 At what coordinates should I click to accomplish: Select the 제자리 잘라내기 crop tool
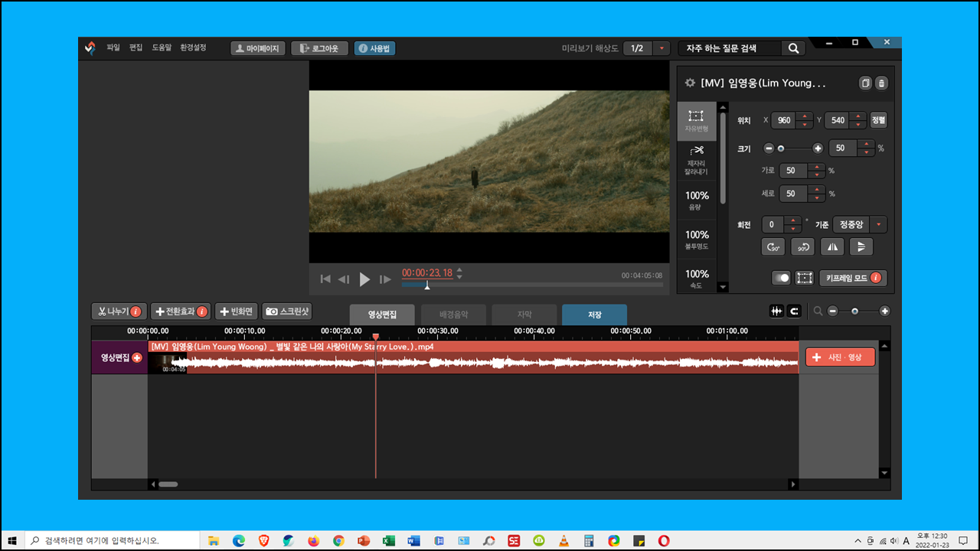click(x=696, y=161)
